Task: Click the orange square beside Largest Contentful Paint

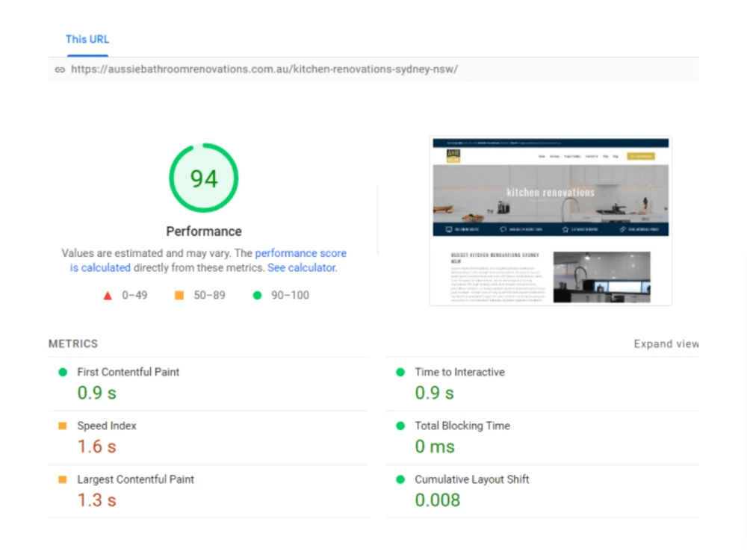Action: pyautogui.click(x=63, y=479)
